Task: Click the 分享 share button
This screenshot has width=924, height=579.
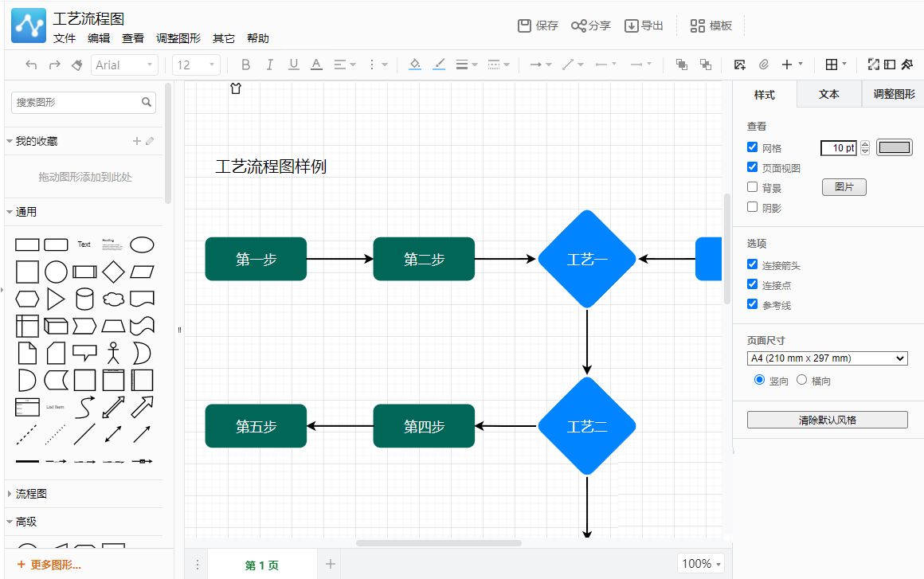Action: click(590, 25)
